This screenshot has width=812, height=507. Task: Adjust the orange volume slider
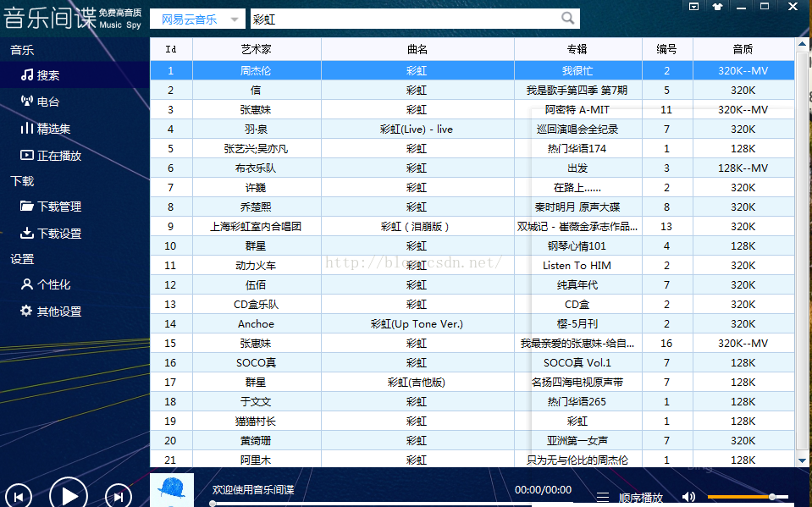(748, 497)
